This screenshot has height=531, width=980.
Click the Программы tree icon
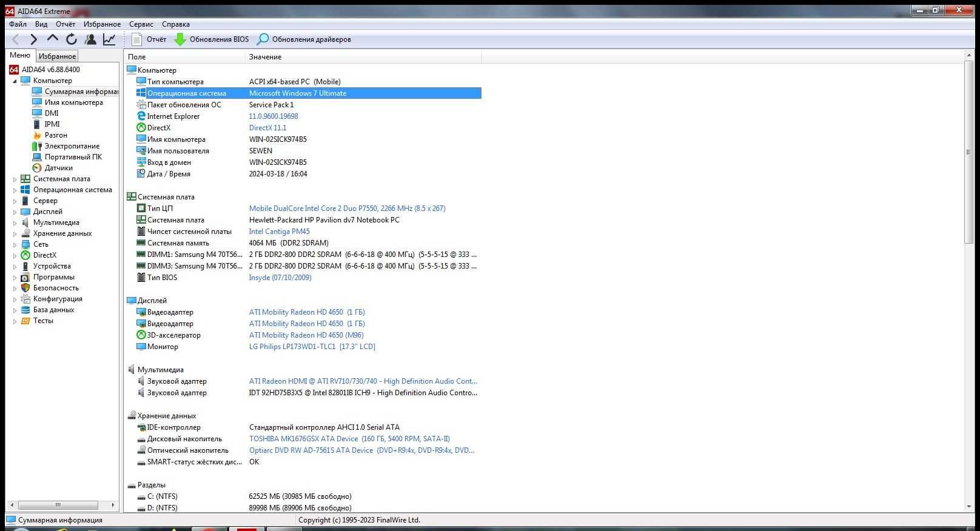tap(25, 277)
